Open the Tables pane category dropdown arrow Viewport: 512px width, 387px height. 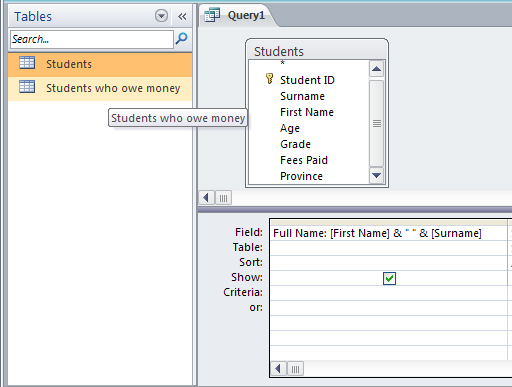[x=161, y=16]
